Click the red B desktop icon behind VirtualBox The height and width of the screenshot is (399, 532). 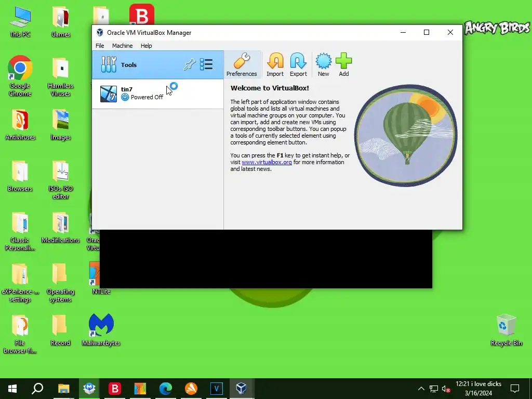pos(142,14)
